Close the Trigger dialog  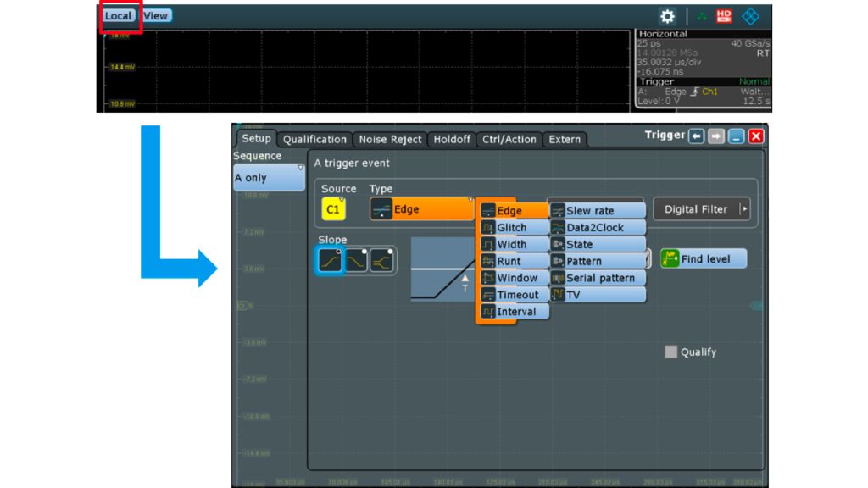coord(756,136)
